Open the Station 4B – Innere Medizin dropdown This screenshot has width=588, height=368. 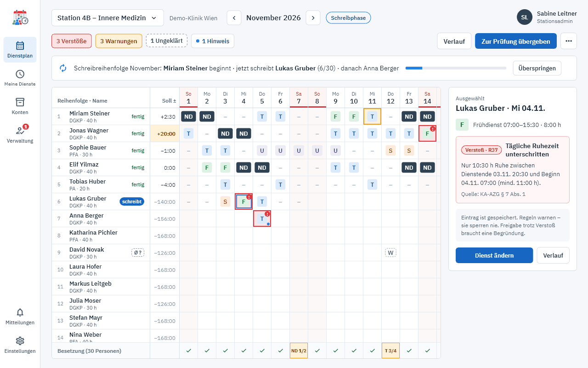tap(107, 18)
